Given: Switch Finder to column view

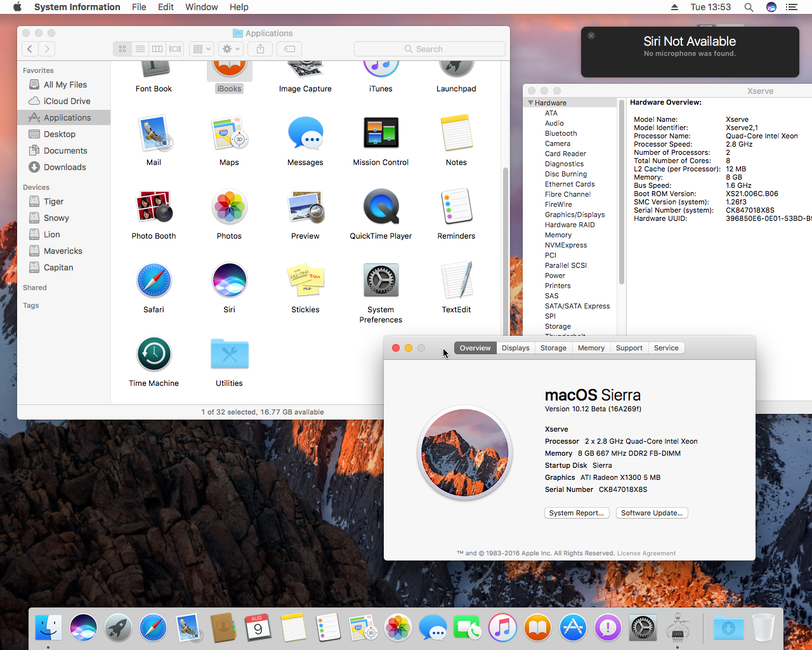Looking at the screenshot, I should click(157, 49).
